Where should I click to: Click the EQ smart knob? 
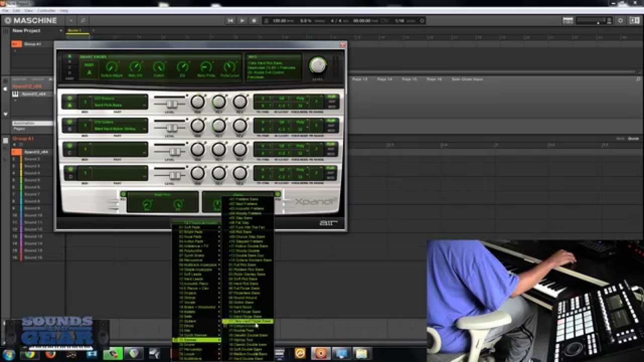(x=183, y=67)
